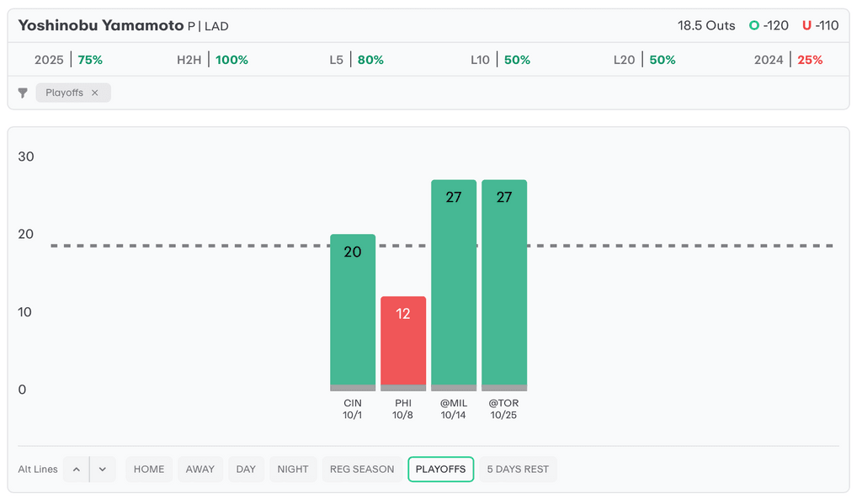The image size is (862, 504).
Task: Disable the active PLAYOFFS filter button
Action: [x=440, y=470]
